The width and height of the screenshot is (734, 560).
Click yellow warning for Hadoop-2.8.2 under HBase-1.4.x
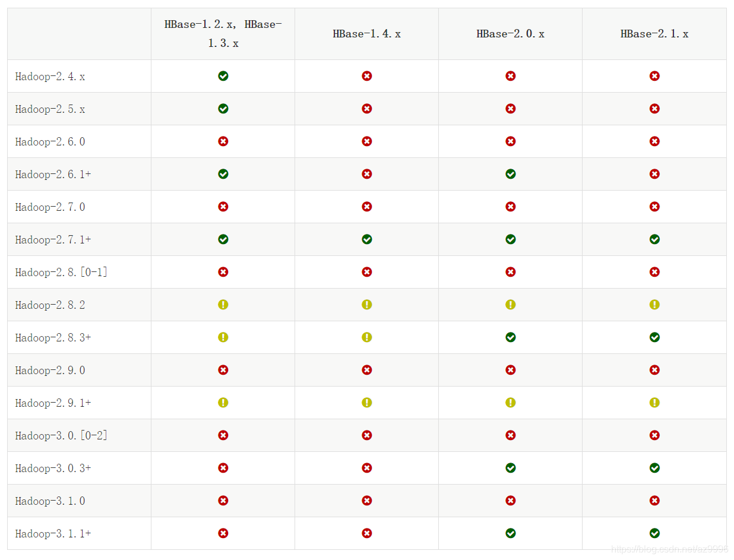coord(367,305)
